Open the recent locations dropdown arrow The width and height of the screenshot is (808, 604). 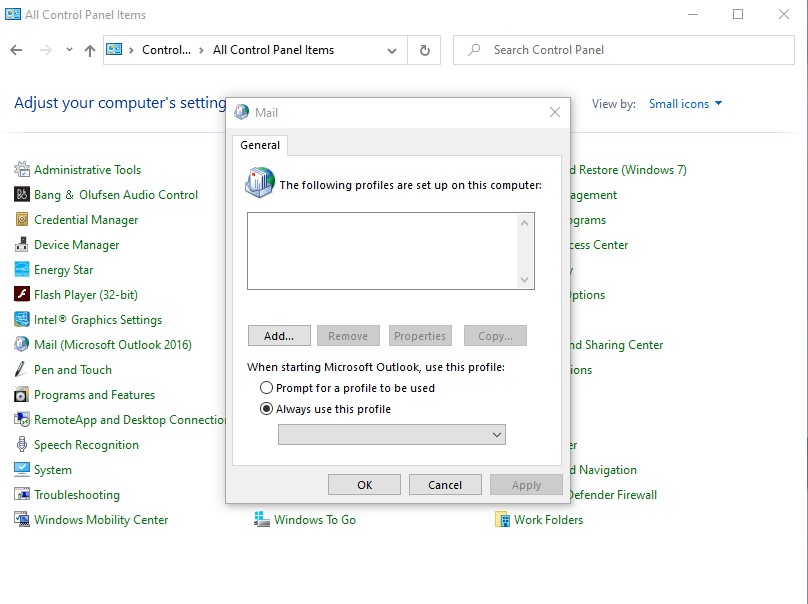69,50
